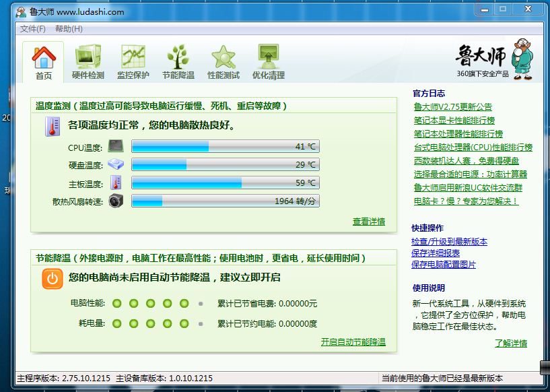Open 笔记本处理器性能排行榜 link
Viewport: 550px width, 392px height.
458,134
